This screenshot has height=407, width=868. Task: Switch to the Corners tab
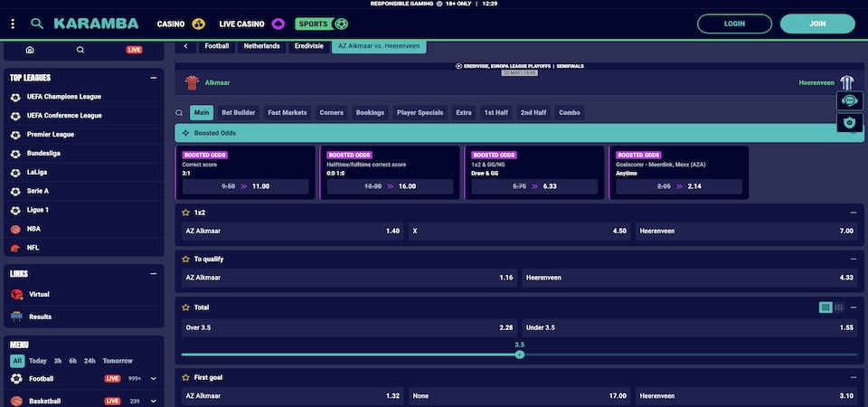tap(331, 113)
